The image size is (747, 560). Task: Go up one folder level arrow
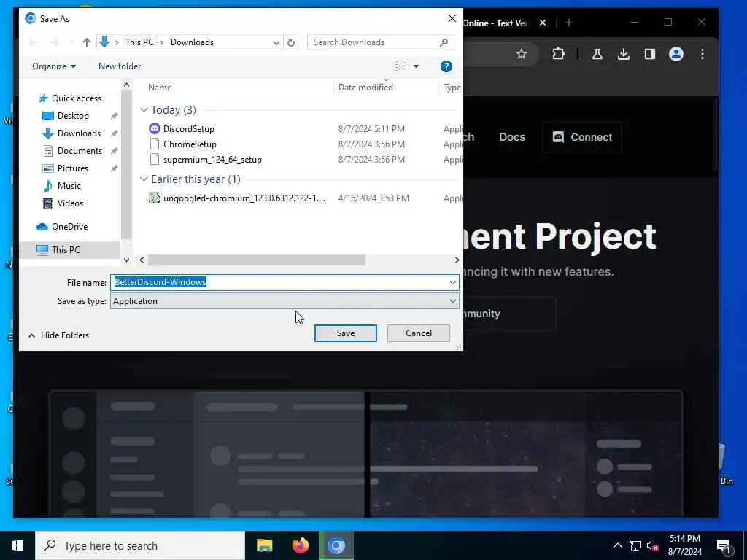click(86, 42)
